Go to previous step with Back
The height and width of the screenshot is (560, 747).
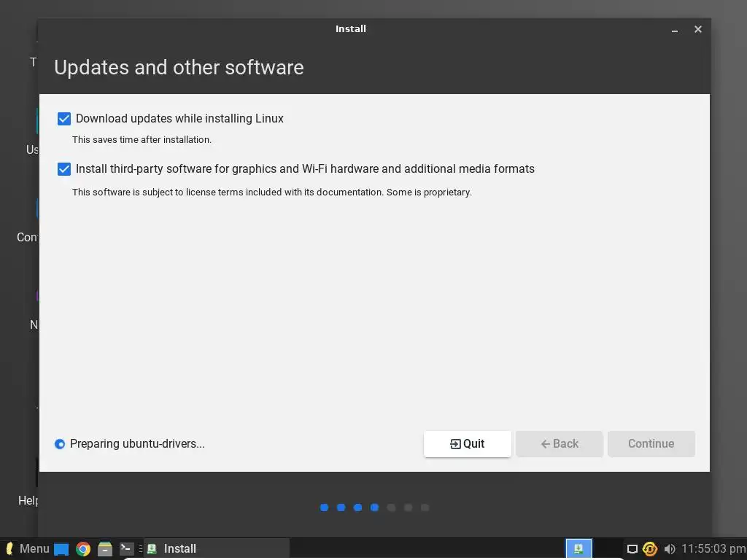[x=560, y=444]
